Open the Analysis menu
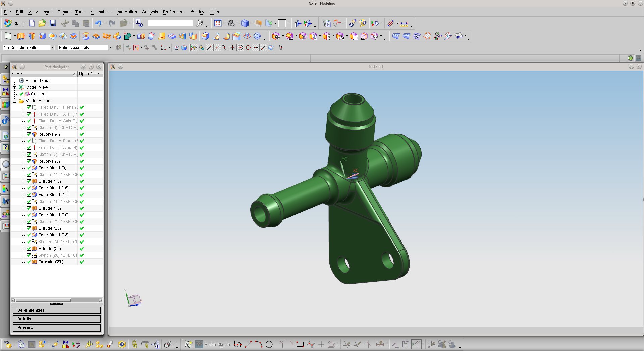 click(x=150, y=12)
